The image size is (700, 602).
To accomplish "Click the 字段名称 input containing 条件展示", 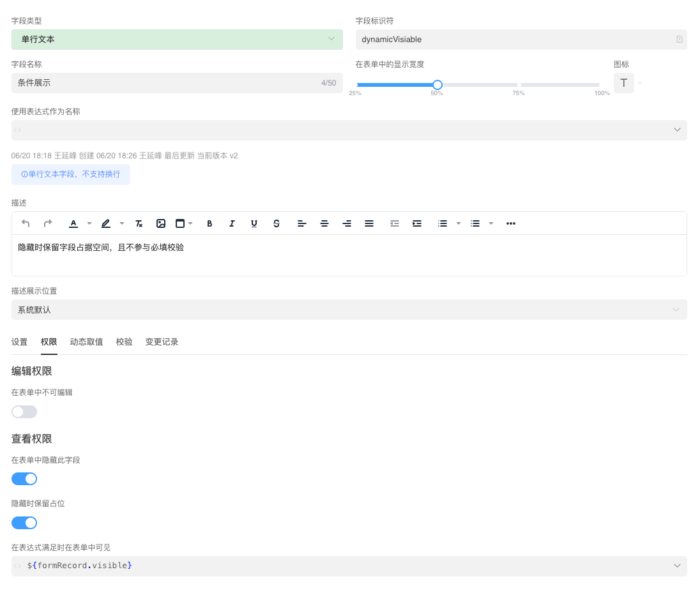I will (x=166, y=83).
